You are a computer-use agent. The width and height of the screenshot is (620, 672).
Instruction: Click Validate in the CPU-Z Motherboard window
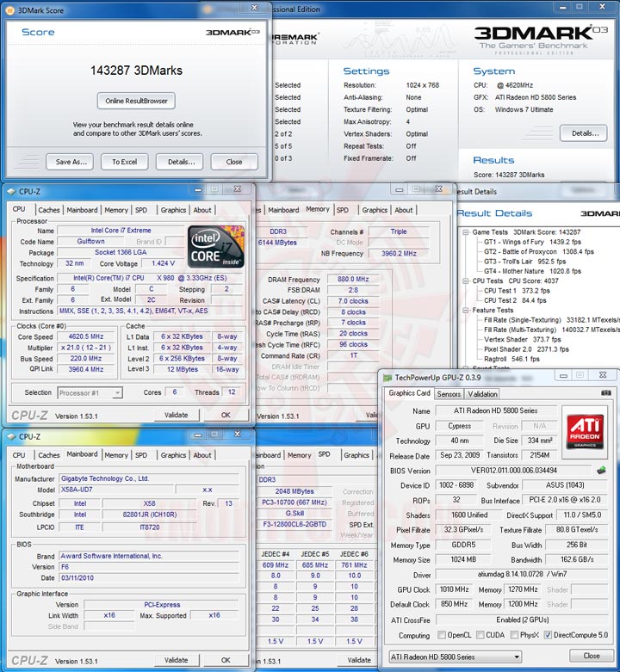pos(177,660)
